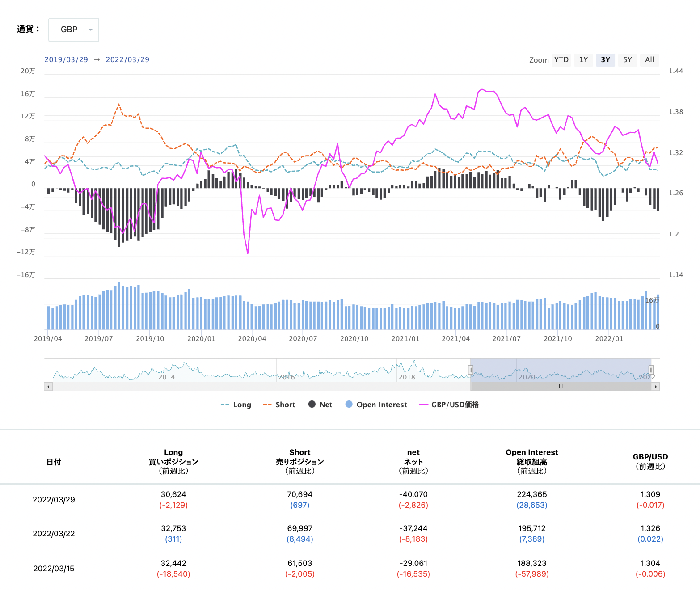Click the navigator left range handle
700x590 pixels.
(471, 370)
